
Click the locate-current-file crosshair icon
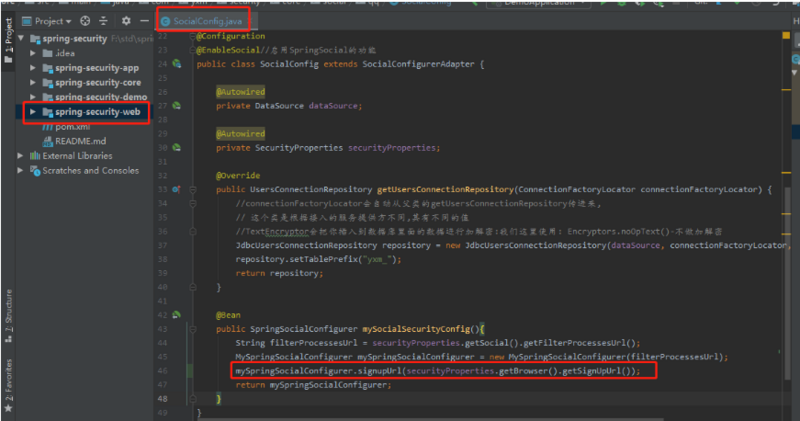click(85, 21)
